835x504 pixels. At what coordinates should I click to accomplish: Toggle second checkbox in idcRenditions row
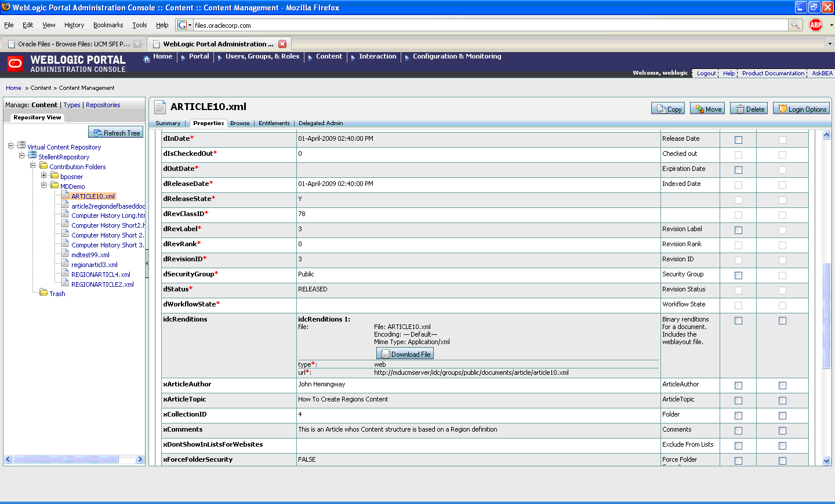782,320
